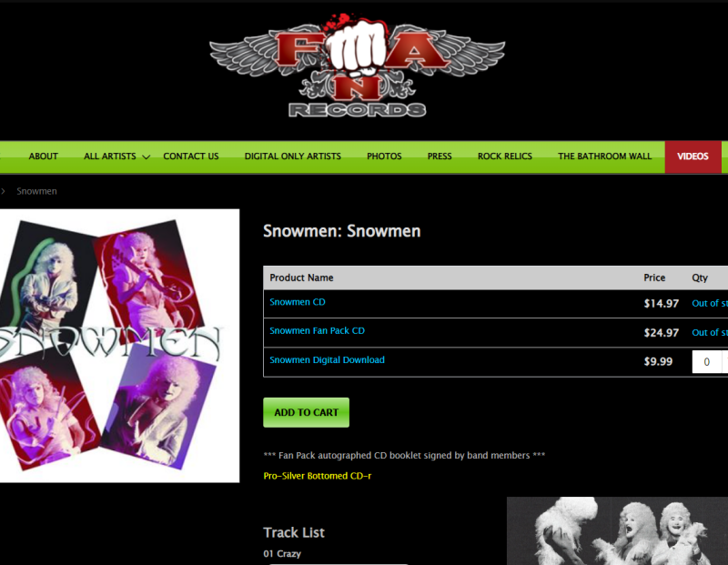728x565 pixels.
Task: Open the Snowmen CD product link
Action: point(298,302)
